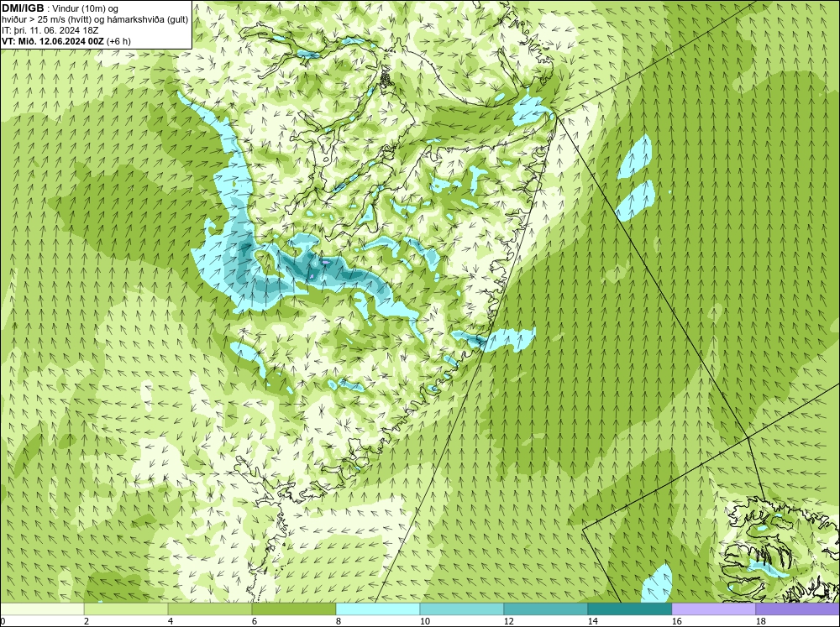Click the pale yellow 0–2 legend swatch
Image resolution: width=840 pixels, height=627 pixels.
pos(42,609)
